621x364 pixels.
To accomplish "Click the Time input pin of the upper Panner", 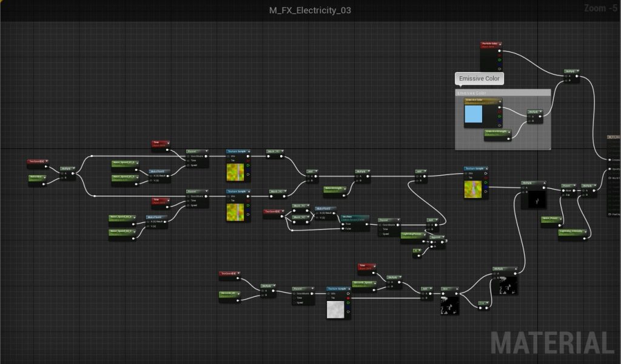I will pyautogui.click(x=188, y=160).
